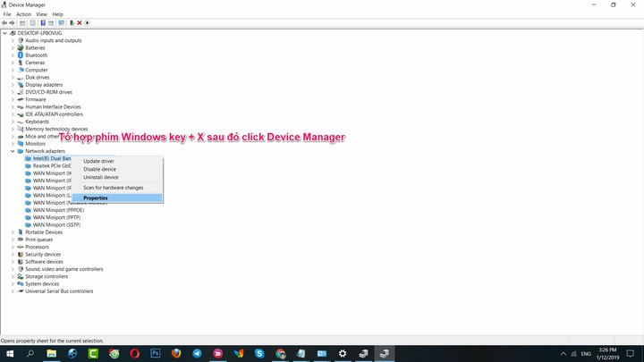Click the Back arrow toolbar icon
The width and height of the screenshot is (644, 362).
(6, 23)
